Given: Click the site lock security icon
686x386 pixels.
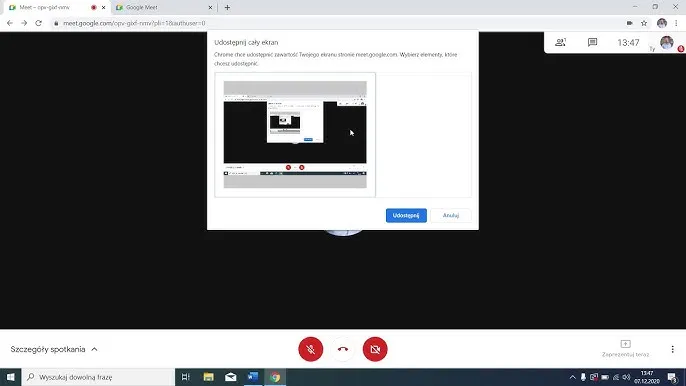Looking at the screenshot, I should [56, 23].
